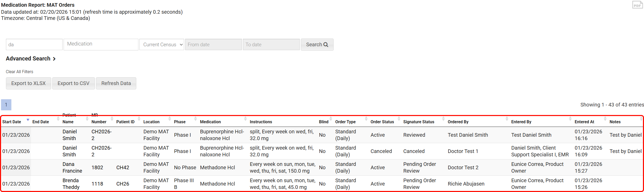
Task: Click the Start Date sort arrow
Action: (x=28, y=120)
